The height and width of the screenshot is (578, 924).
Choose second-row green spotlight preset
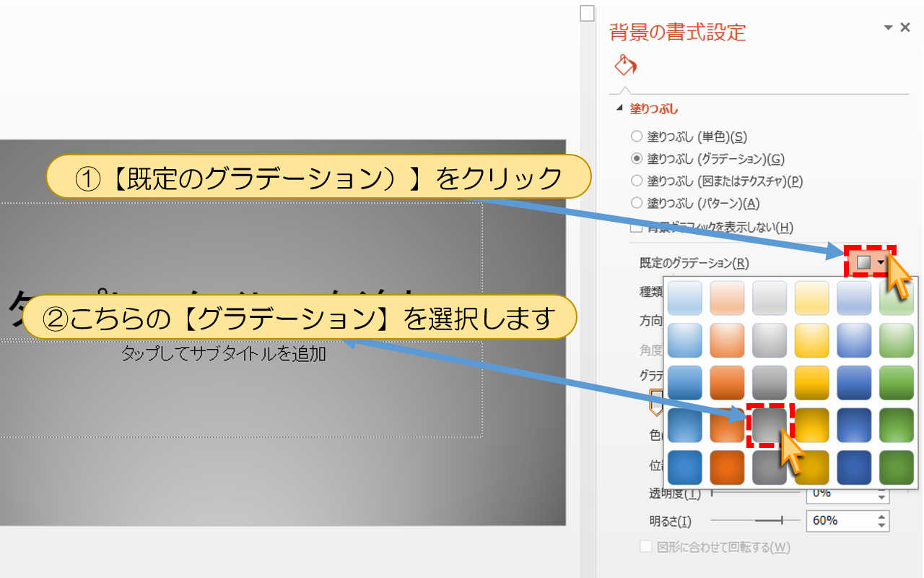tap(897, 340)
